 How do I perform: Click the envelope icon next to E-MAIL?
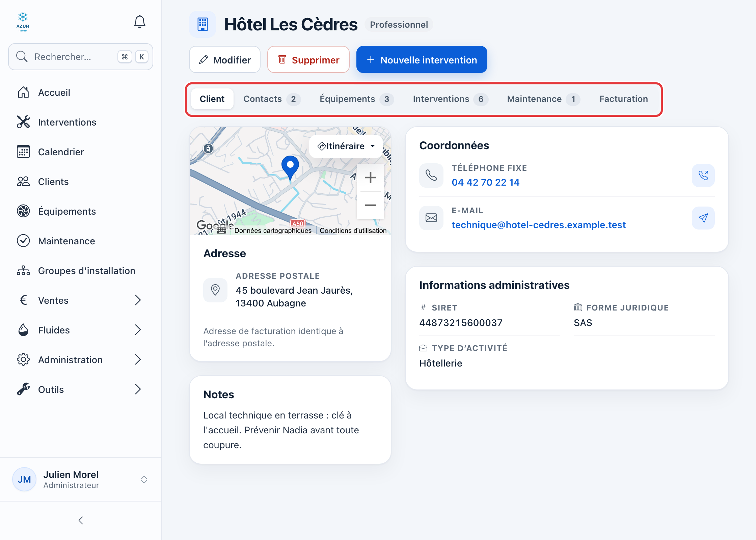431,218
